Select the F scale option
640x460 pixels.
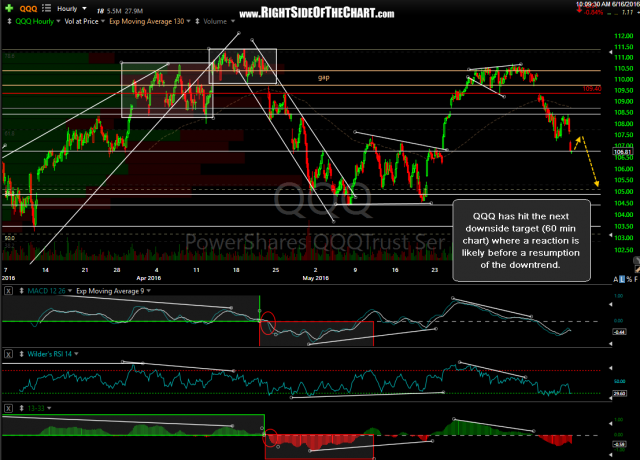pos(636,280)
